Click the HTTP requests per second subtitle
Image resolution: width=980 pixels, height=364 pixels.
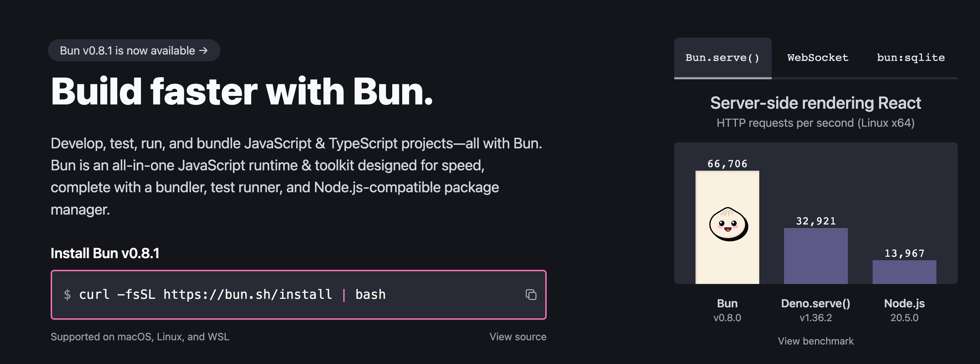pos(815,123)
